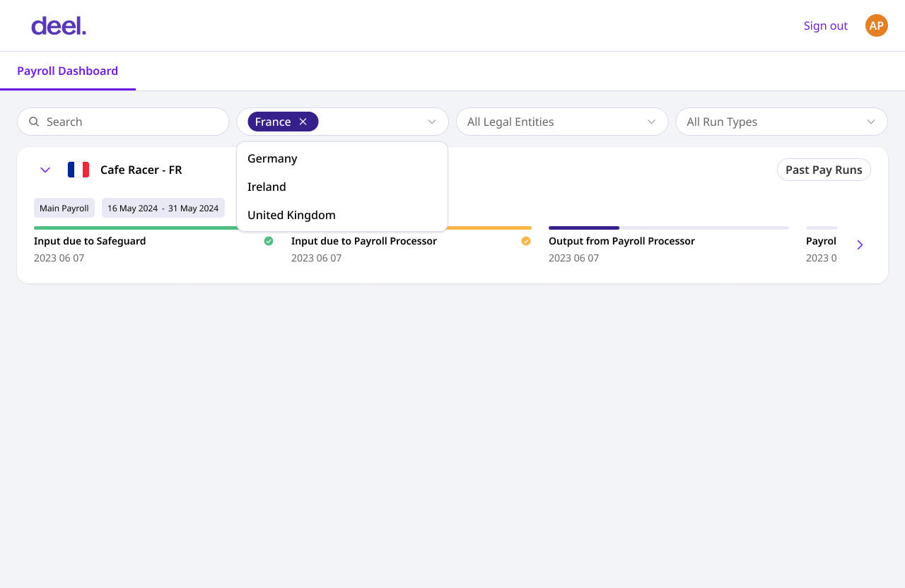Image resolution: width=905 pixels, height=588 pixels.
Task: Open the All Run Types dropdown
Action: (781, 122)
